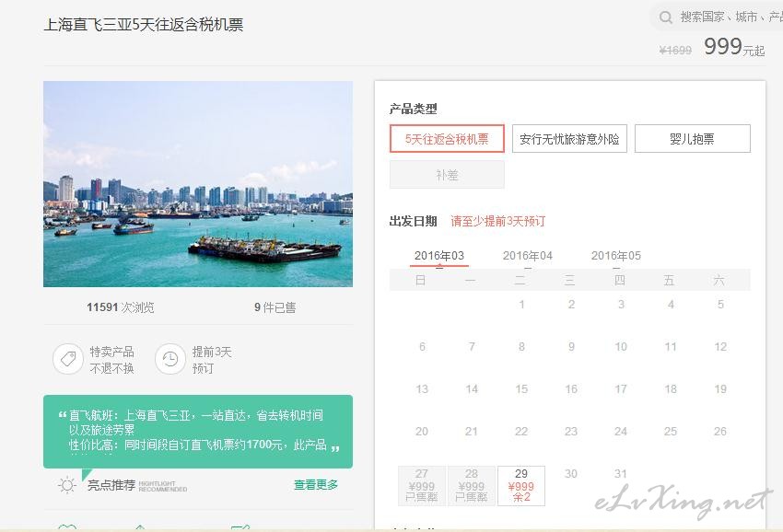Click the Sanya harbor product photo
783x532 pixels.
(198, 184)
